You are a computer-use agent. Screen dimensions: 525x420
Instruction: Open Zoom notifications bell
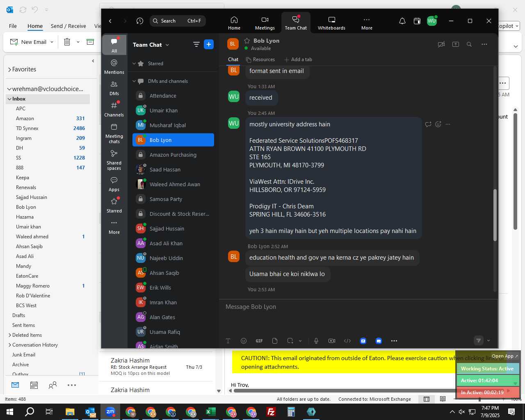point(402,21)
